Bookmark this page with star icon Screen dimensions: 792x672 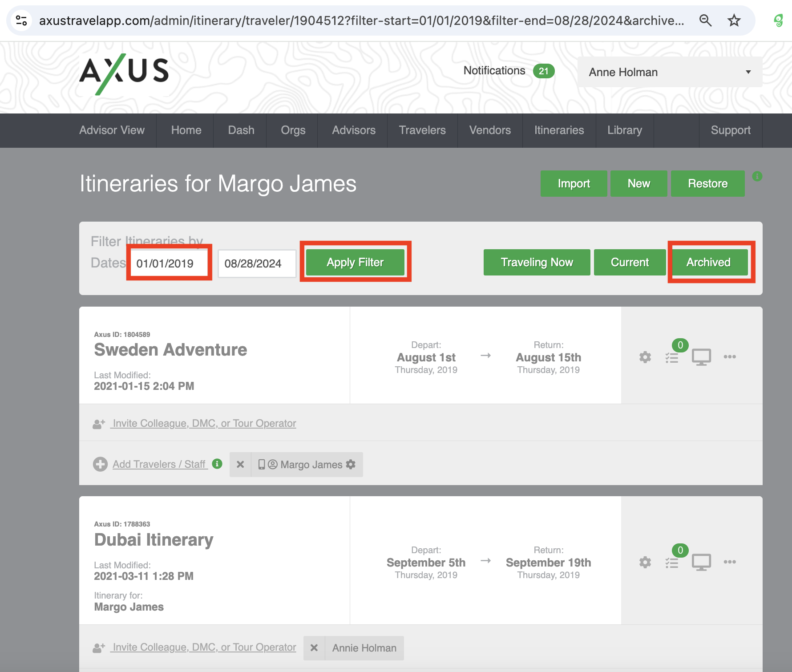(x=734, y=20)
